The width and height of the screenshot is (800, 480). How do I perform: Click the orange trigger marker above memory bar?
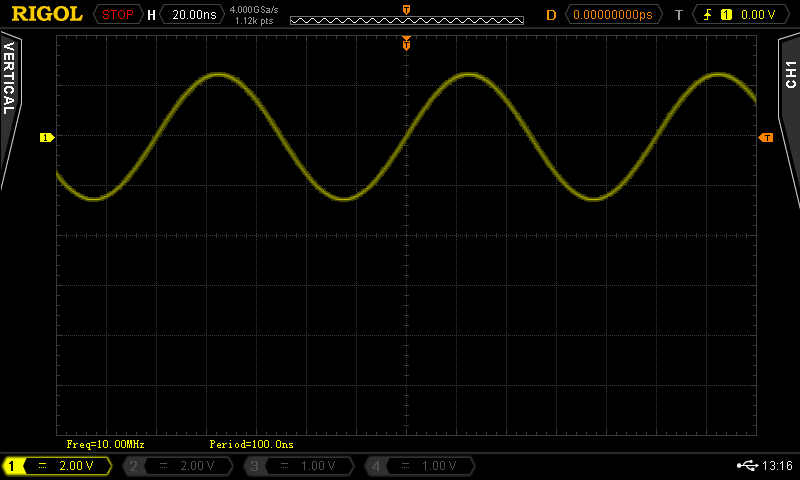point(407,10)
